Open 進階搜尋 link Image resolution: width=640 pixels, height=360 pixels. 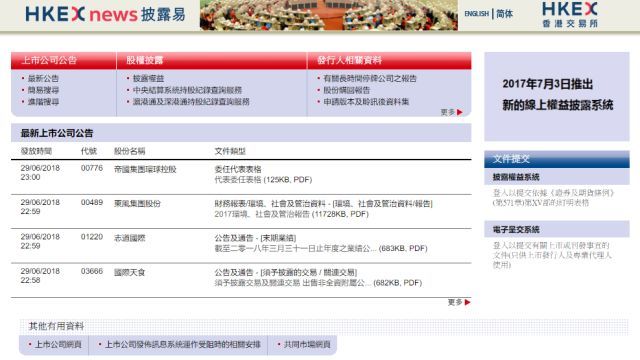pos(43,102)
